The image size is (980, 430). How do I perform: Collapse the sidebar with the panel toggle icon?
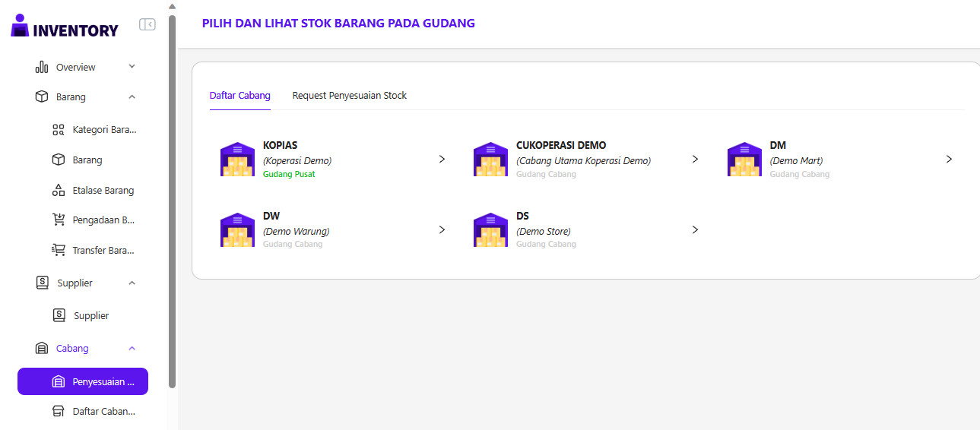[x=147, y=24]
